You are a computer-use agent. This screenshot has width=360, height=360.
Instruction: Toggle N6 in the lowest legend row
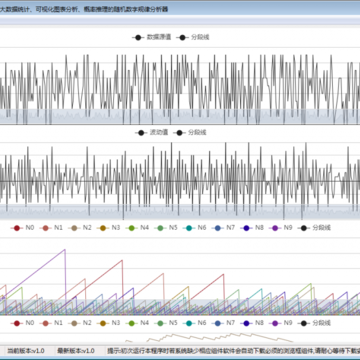194,323
